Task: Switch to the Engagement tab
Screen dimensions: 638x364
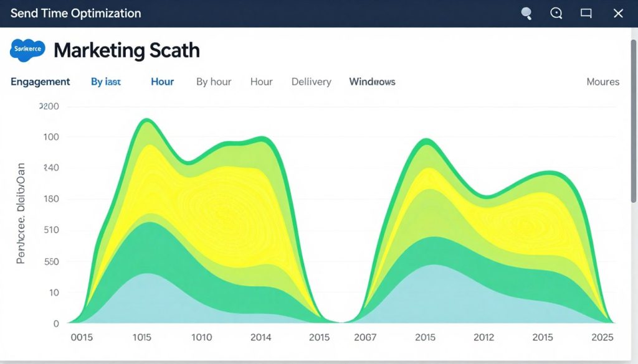Action: (40, 82)
